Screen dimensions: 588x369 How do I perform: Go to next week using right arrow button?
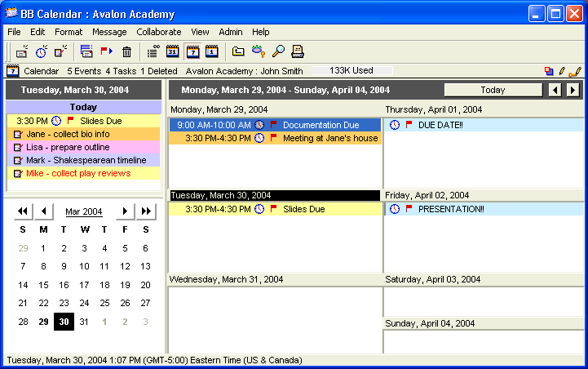pos(573,90)
